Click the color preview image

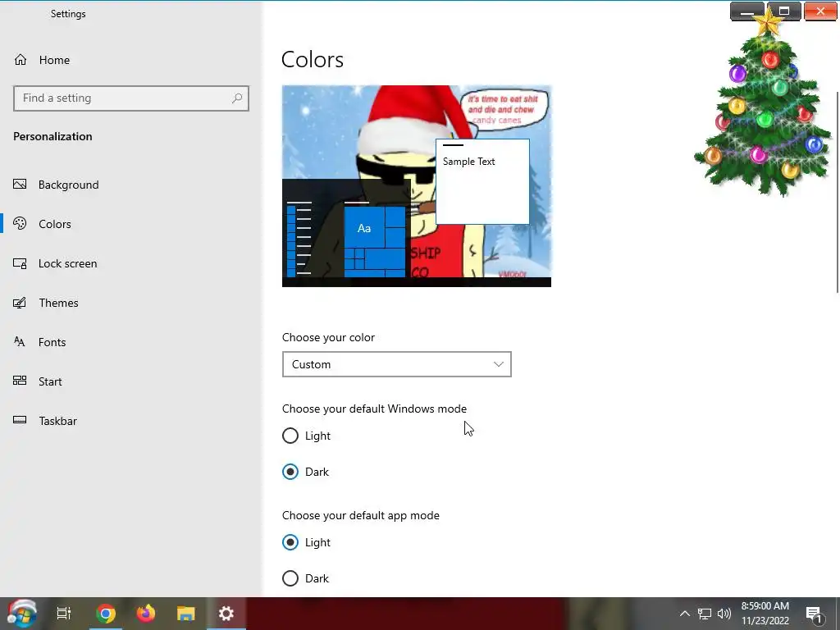click(x=416, y=186)
